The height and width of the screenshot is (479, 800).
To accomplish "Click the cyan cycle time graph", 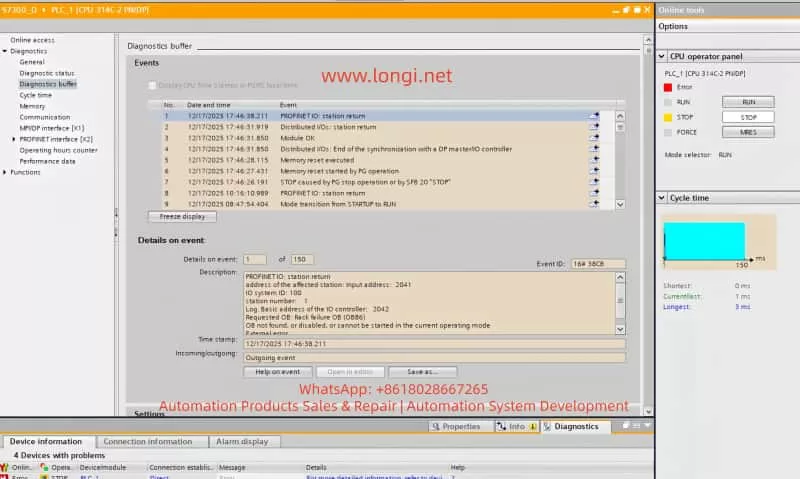I will [704, 241].
